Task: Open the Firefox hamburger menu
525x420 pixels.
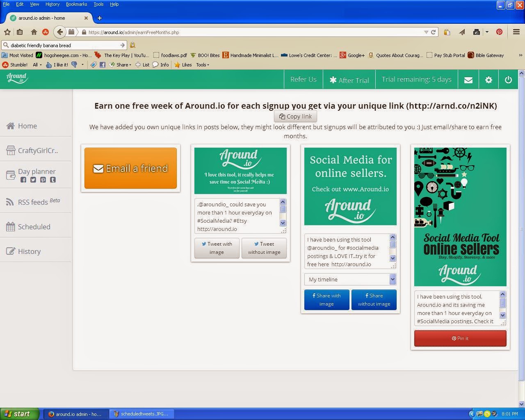Action: coord(516,32)
